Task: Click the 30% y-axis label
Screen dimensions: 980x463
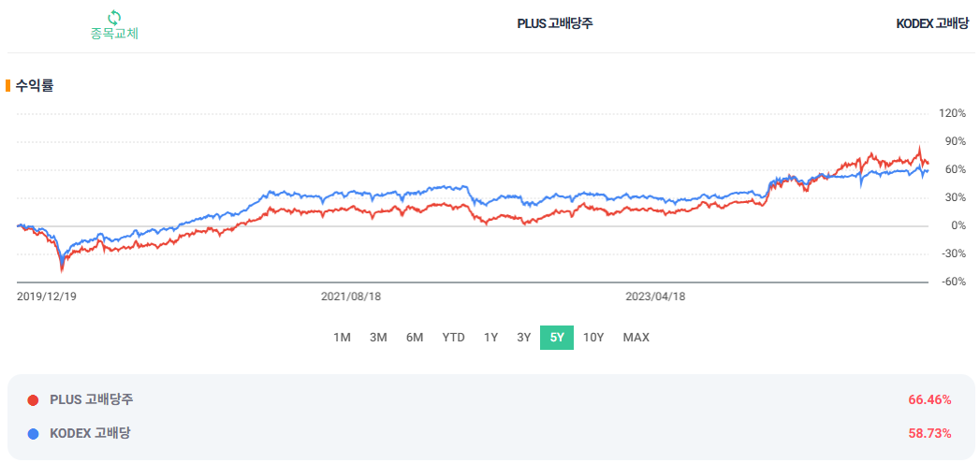Action: point(956,198)
